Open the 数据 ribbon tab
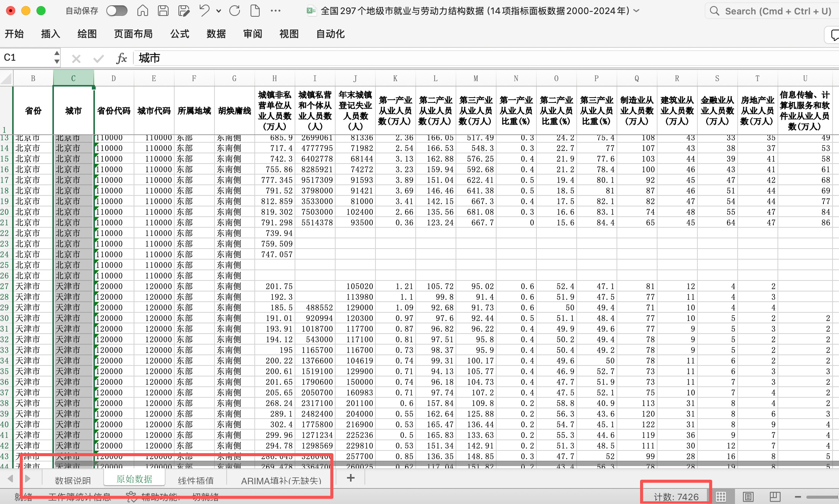 tap(216, 34)
